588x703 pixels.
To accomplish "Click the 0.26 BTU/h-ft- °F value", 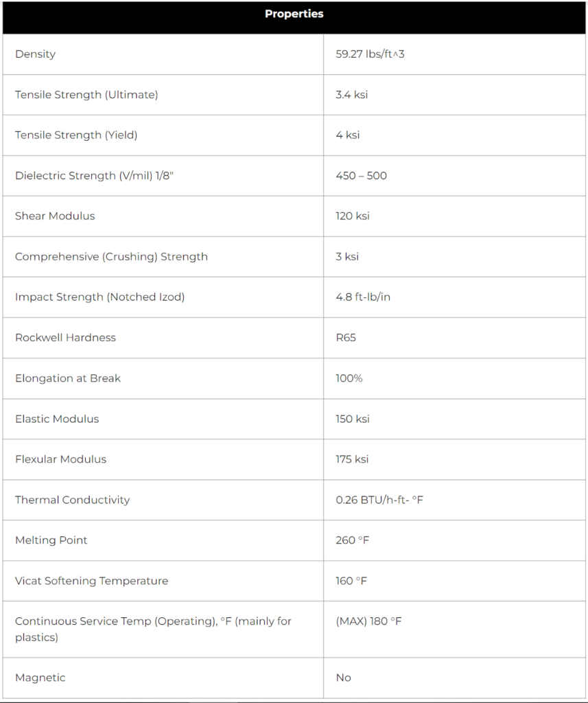I will coord(379,500).
